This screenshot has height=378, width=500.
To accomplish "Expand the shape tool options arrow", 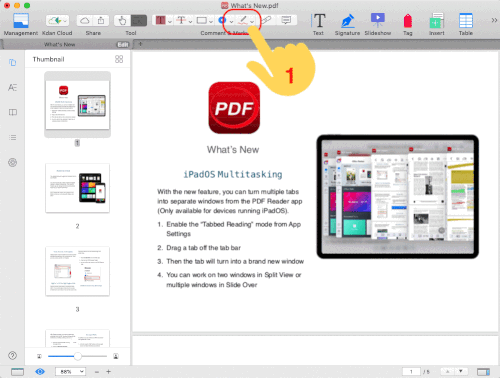I will pos(211,22).
